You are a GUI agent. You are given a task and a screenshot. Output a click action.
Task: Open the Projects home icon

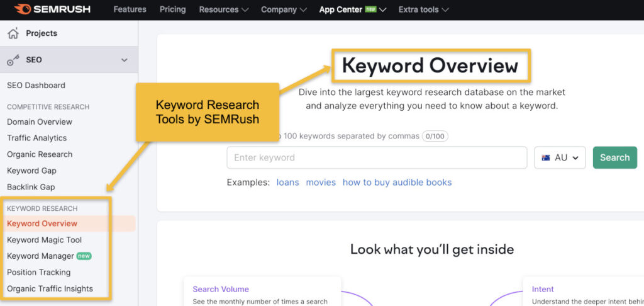pyautogui.click(x=13, y=33)
